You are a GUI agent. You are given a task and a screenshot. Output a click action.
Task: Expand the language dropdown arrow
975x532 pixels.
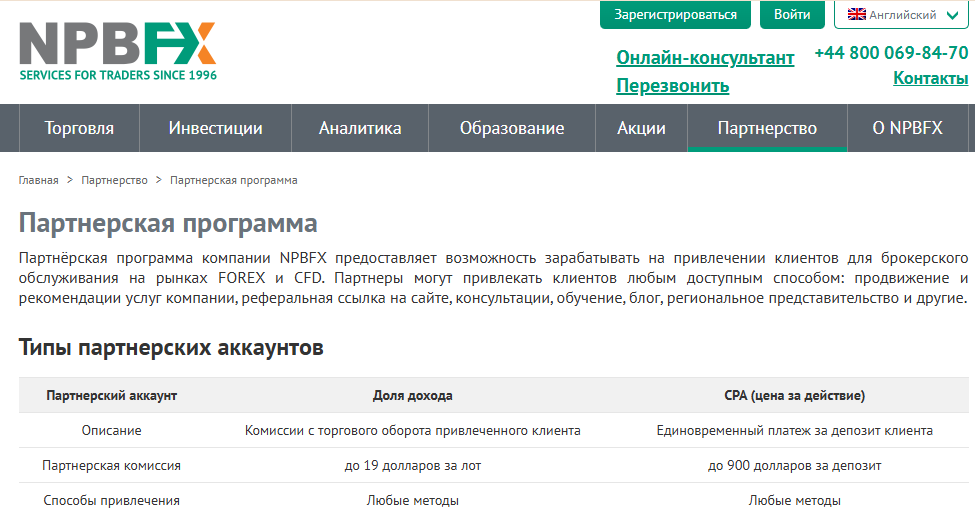pos(950,15)
